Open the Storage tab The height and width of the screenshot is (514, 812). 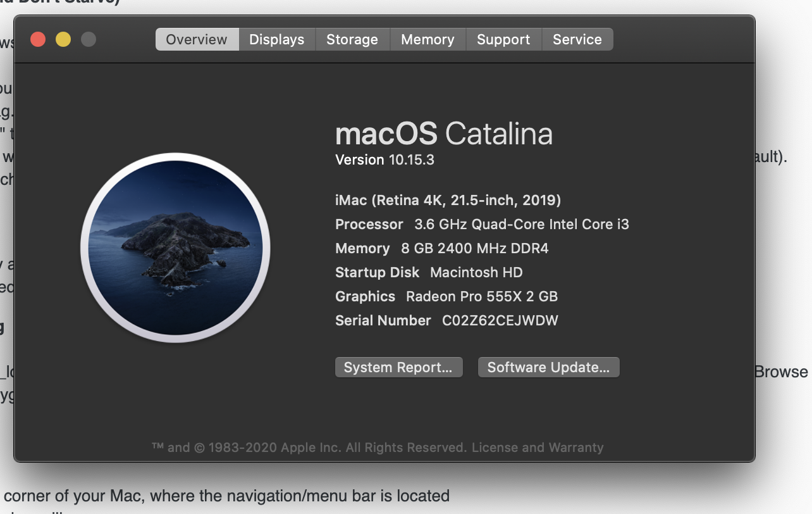point(352,39)
